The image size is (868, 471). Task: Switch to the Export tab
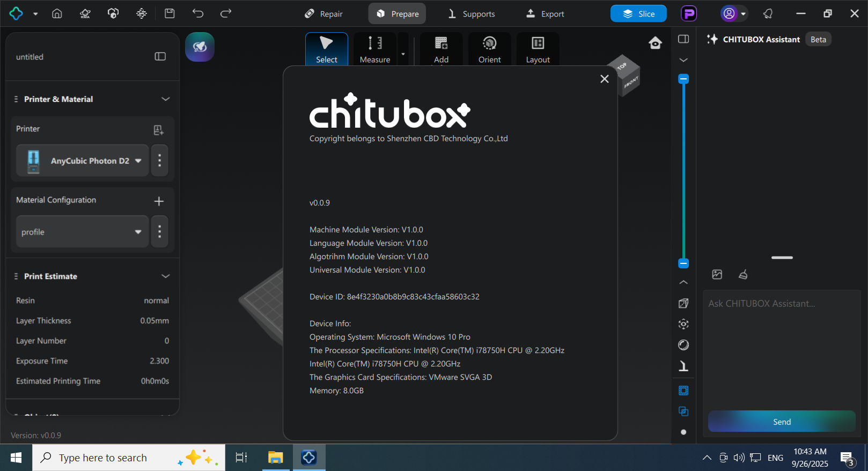(x=545, y=14)
